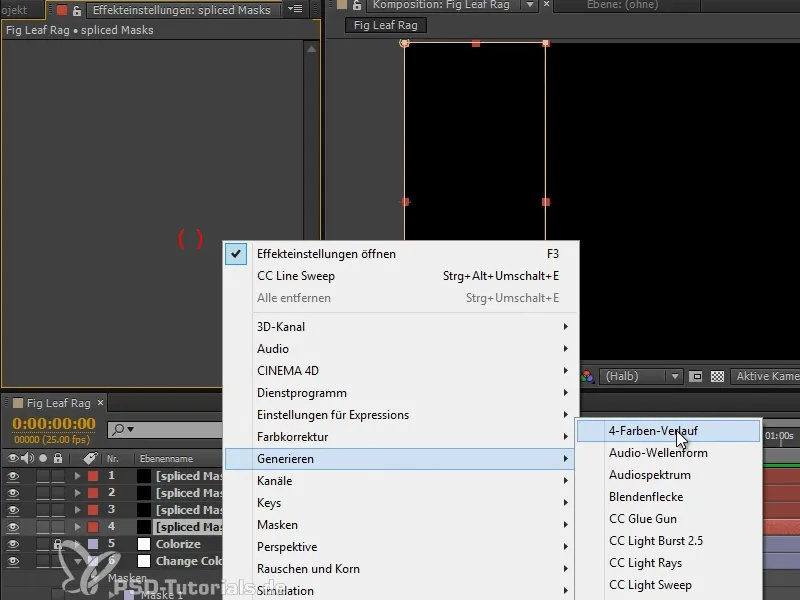The height and width of the screenshot is (600, 800).
Task: Toggle visibility eye of layer 4
Action: click(13, 527)
